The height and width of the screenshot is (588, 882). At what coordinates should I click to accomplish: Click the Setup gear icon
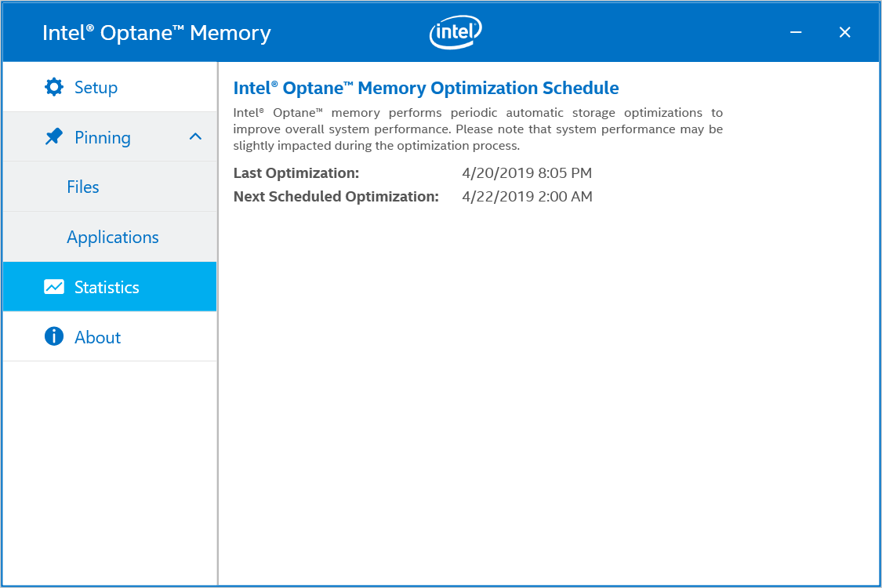(54, 87)
